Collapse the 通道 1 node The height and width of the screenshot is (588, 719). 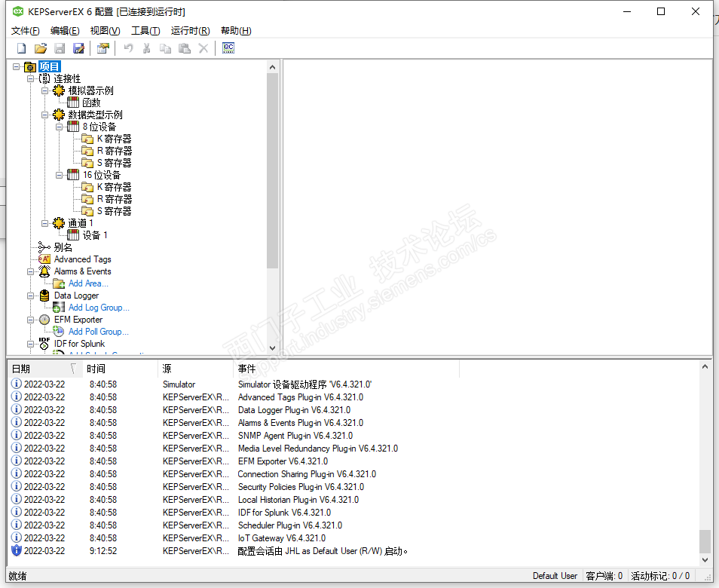pos(45,223)
